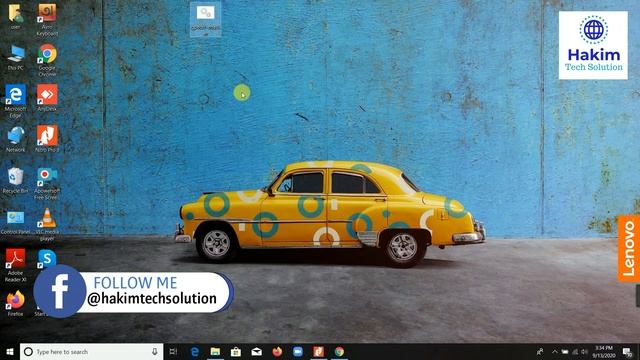Open Microsoft Store from the taskbar
The image size is (640, 360).
coord(236,351)
